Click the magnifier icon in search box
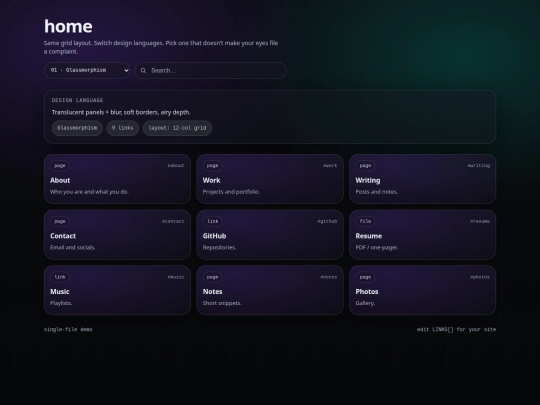This screenshot has height=405, width=540. (143, 71)
